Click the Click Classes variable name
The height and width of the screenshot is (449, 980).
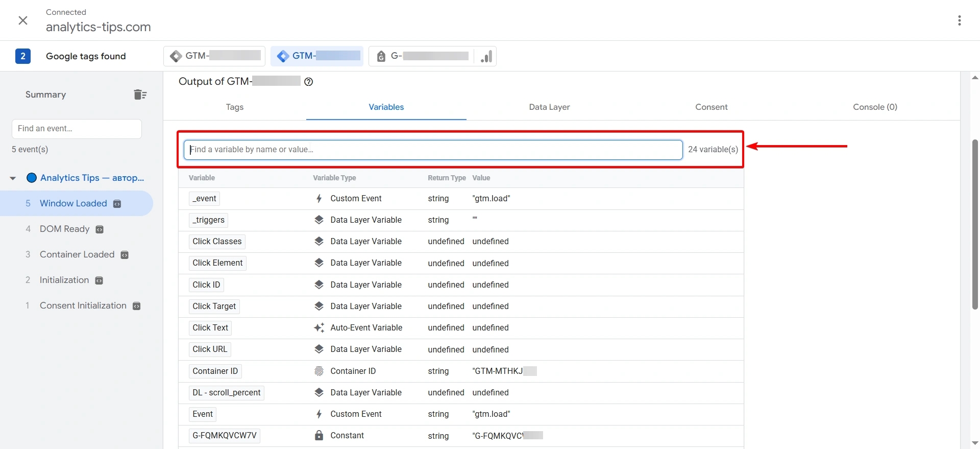coord(217,242)
